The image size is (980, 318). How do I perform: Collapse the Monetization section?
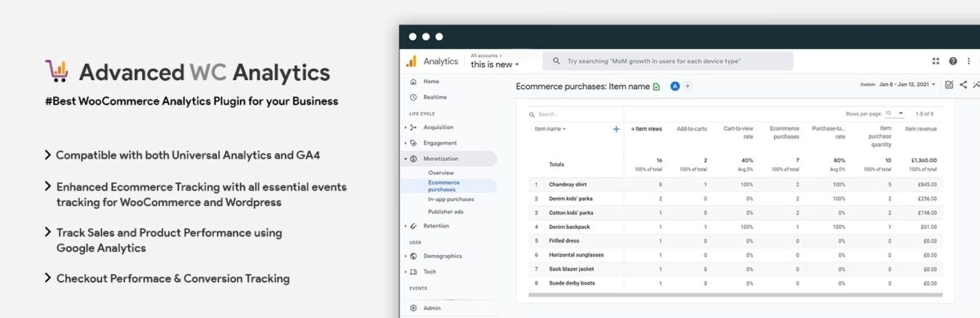(x=406, y=159)
